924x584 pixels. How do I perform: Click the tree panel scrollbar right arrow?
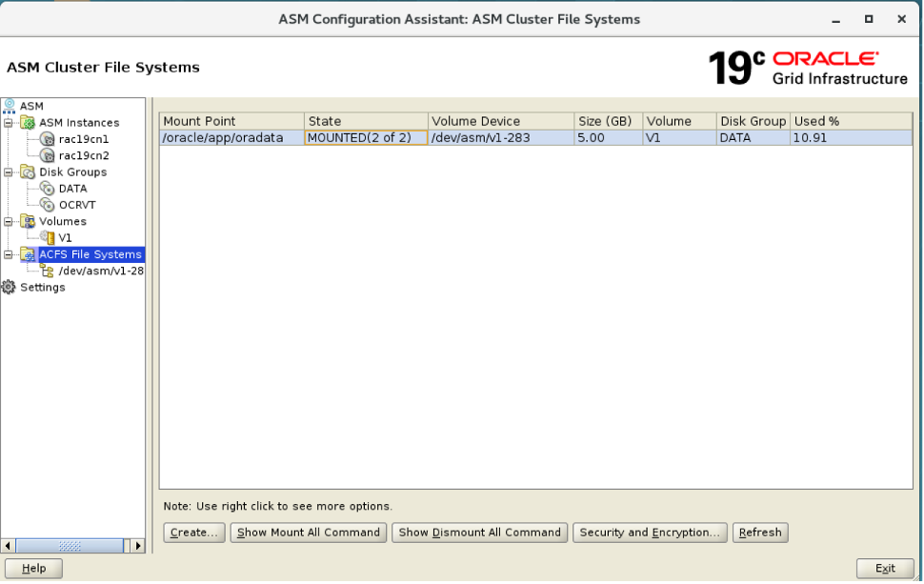pos(138,546)
